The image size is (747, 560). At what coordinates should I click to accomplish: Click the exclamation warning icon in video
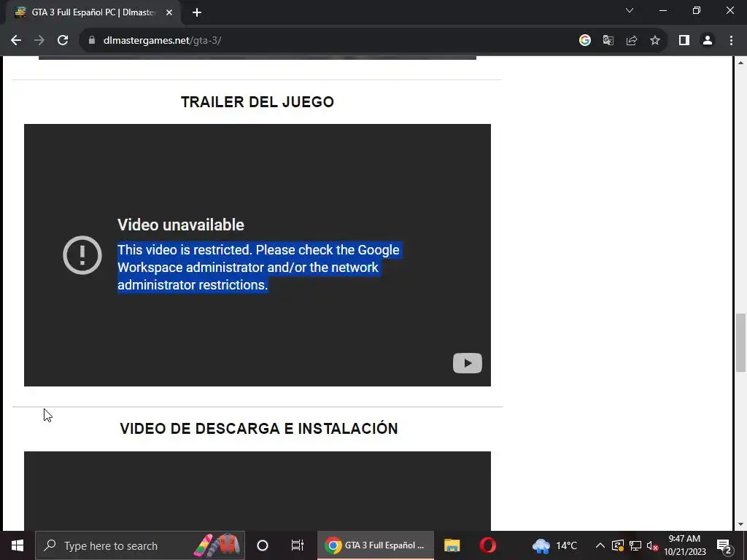click(82, 255)
